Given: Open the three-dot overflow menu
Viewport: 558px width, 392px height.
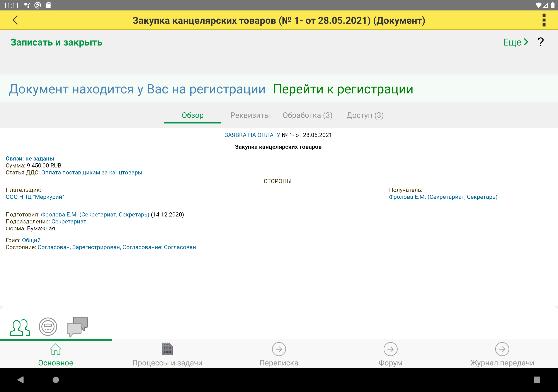Looking at the screenshot, I should (x=544, y=20).
